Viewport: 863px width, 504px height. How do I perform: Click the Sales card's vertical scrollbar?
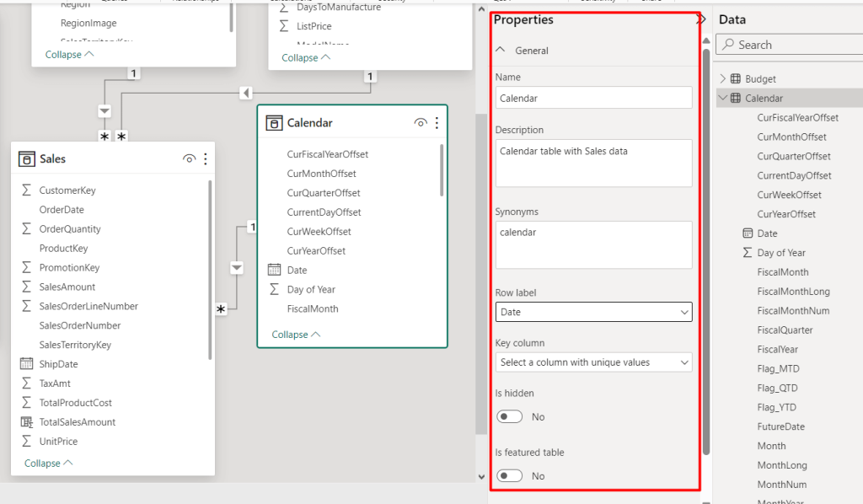pyautogui.click(x=210, y=271)
